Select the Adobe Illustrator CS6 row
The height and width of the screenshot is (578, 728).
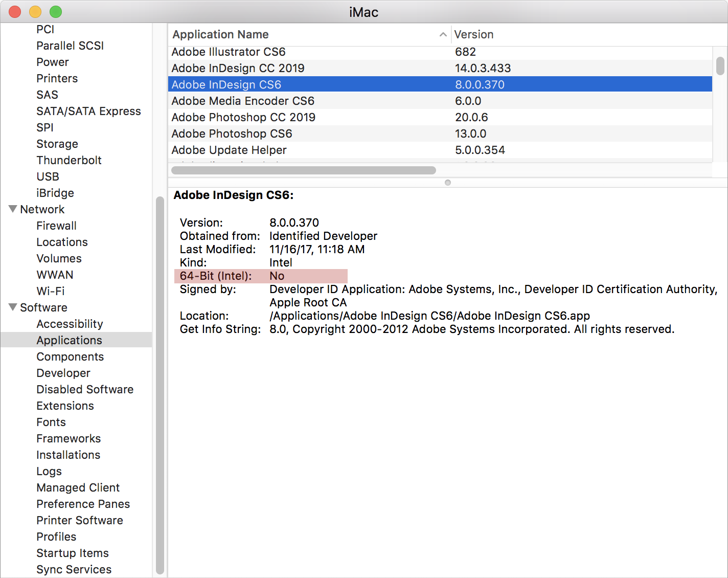pos(440,52)
